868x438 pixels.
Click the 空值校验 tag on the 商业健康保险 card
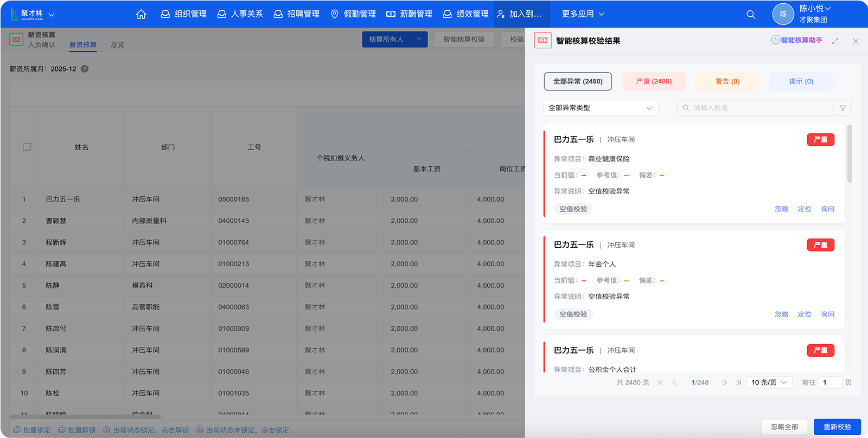(573, 209)
